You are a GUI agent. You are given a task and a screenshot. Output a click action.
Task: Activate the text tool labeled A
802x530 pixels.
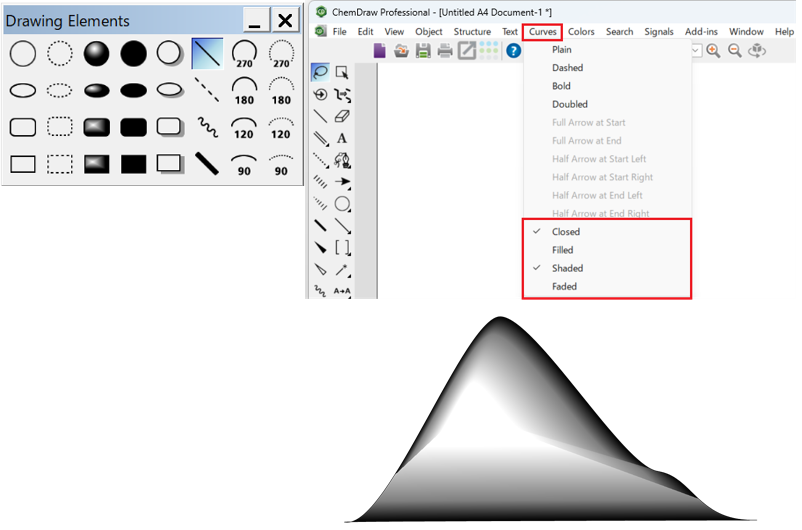point(342,139)
